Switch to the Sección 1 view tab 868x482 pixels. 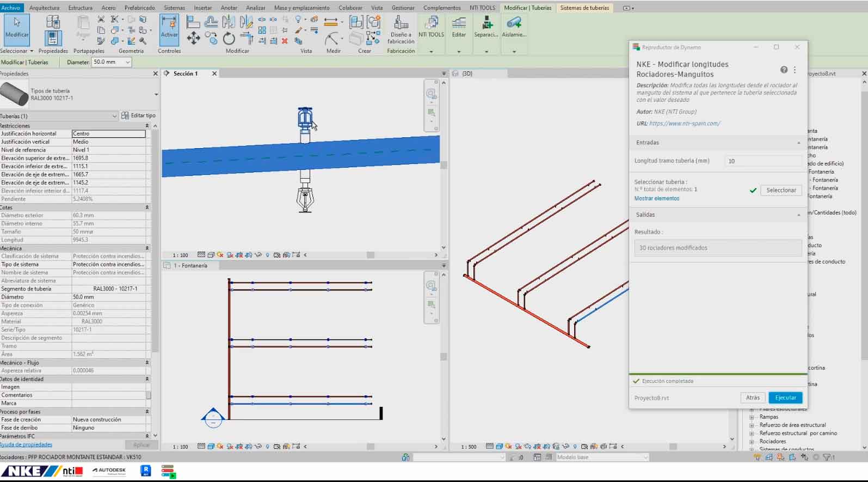[x=186, y=74]
